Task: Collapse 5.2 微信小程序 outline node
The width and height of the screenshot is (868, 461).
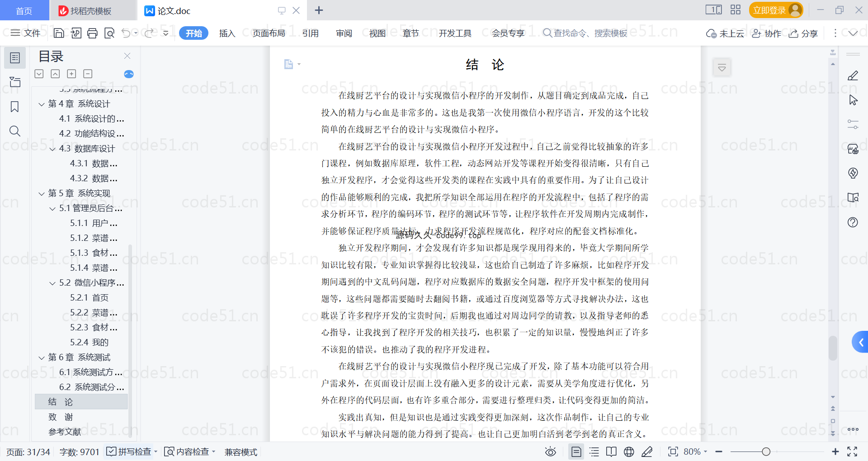Action: click(52, 283)
